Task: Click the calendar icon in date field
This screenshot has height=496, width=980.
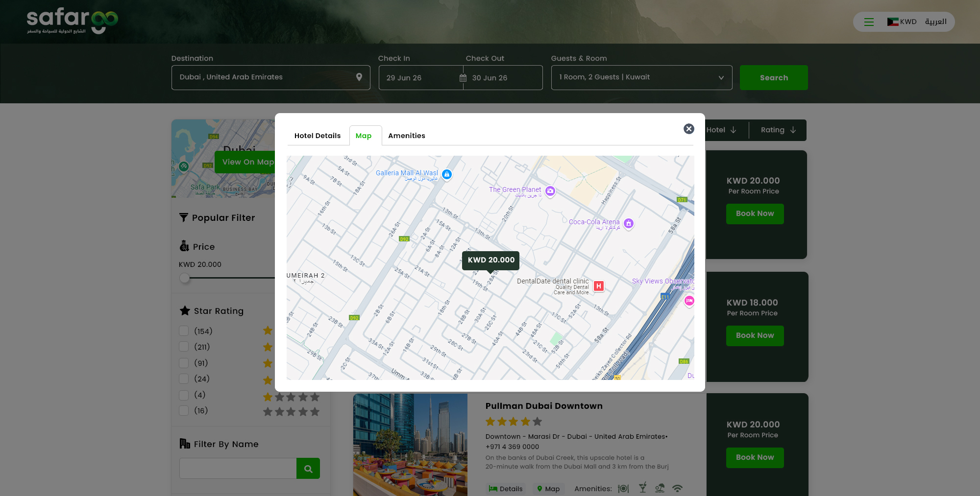Action: (463, 78)
